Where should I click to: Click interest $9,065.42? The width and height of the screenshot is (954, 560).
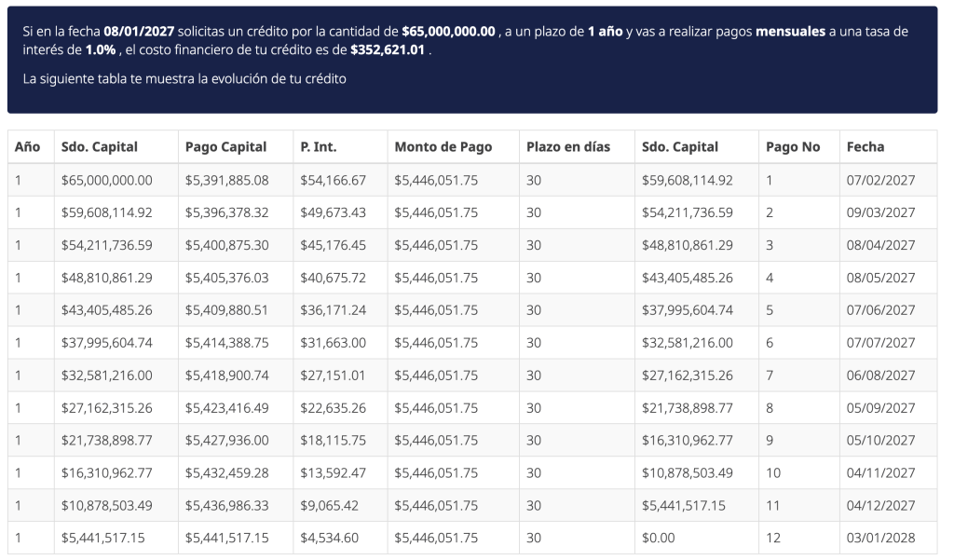329,505
